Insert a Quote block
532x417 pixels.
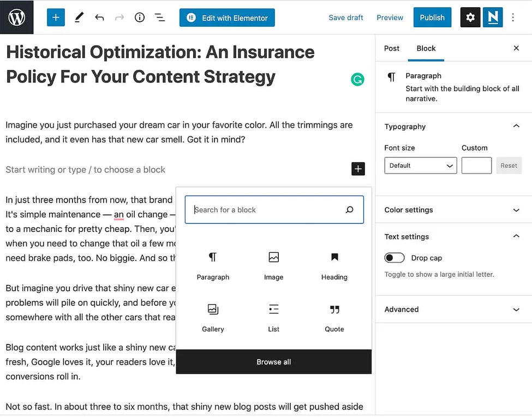(x=334, y=318)
